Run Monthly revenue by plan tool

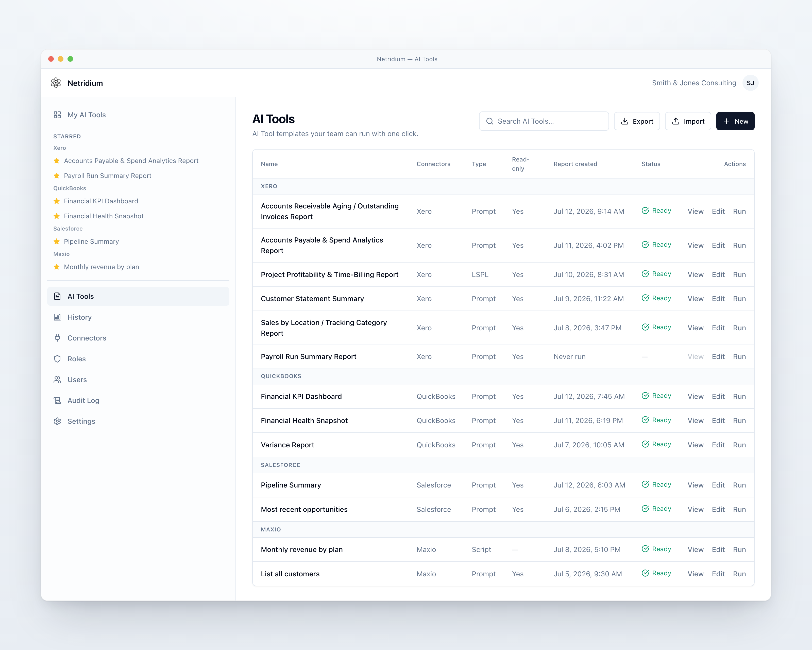pyautogui.click(x=739, y=550)
